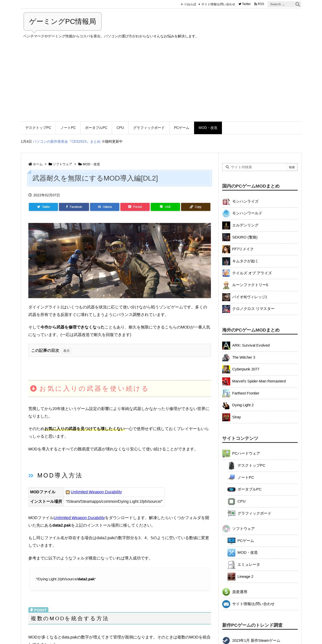The image size is (322, 644).
Task: Open the CES2023 まとめ news link
Action: tap(66, 142)
